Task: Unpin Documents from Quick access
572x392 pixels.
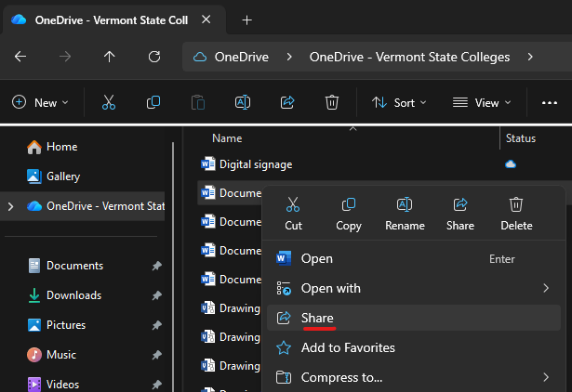Action: (x=157, y=266)
